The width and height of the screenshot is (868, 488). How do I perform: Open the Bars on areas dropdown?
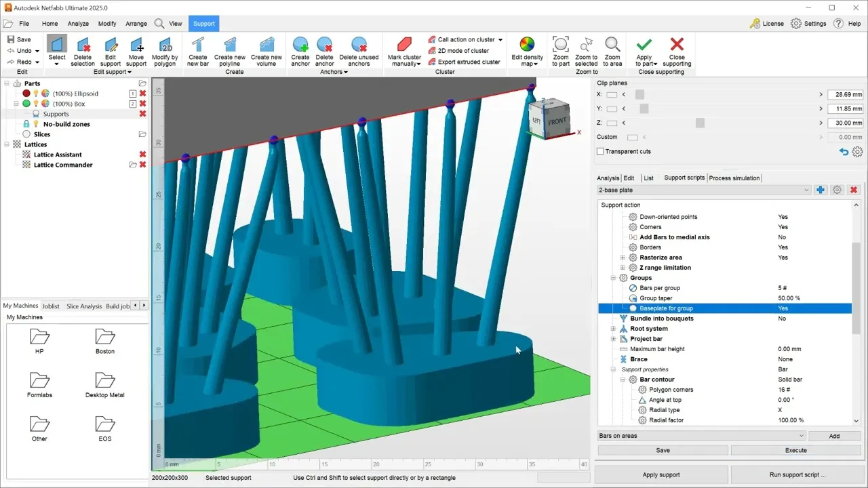tap(701, 436)
